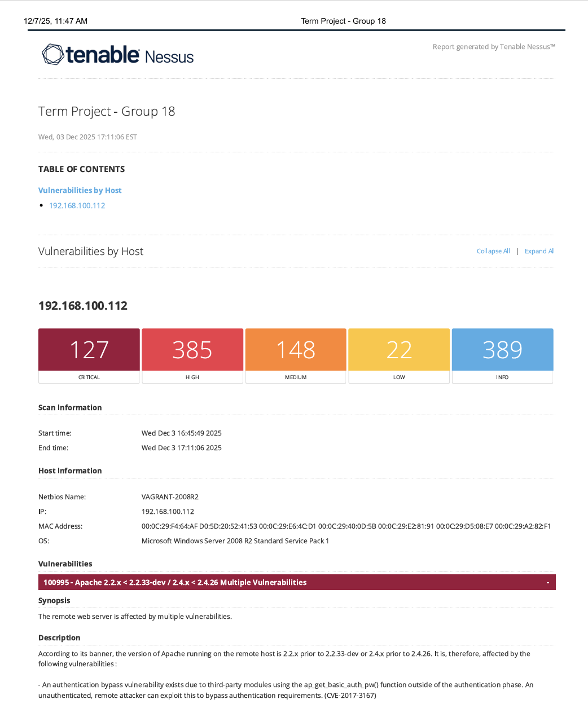The height and width of the screenshot is (708, 588).
Task: Select the orange MEDIUM severity counter
Action: click(x=295, y=350)
